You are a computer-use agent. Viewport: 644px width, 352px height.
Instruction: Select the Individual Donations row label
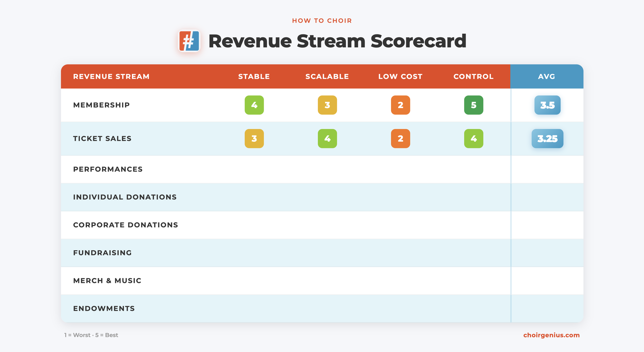(x=125, y=197)
